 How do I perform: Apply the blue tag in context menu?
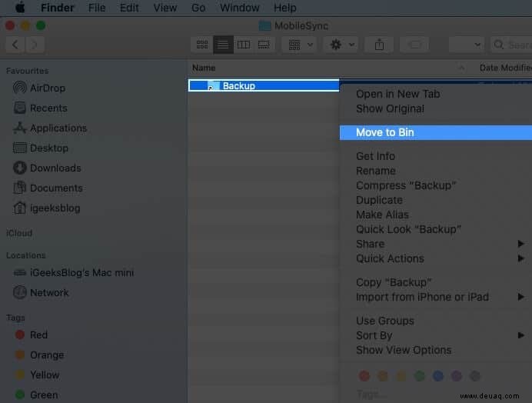[438, 376]
